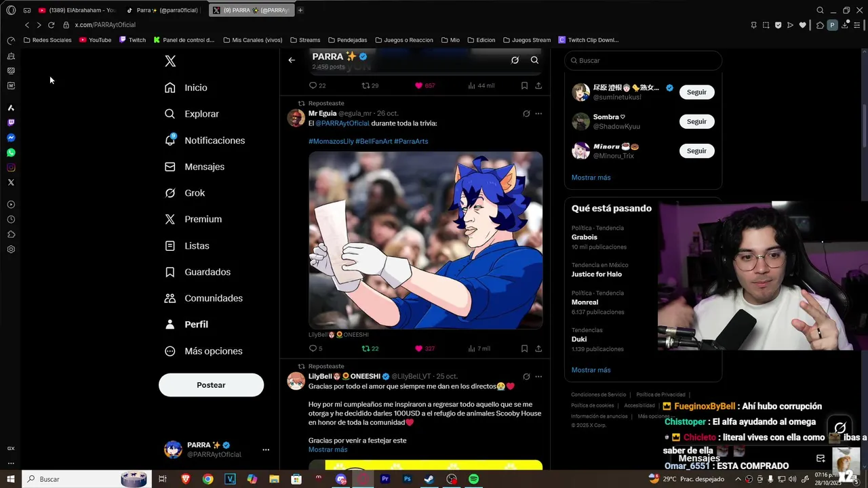Viewport: 868px width, 488px height.
Task: Open Notificaciones page
Action: [x=205, y=140]
